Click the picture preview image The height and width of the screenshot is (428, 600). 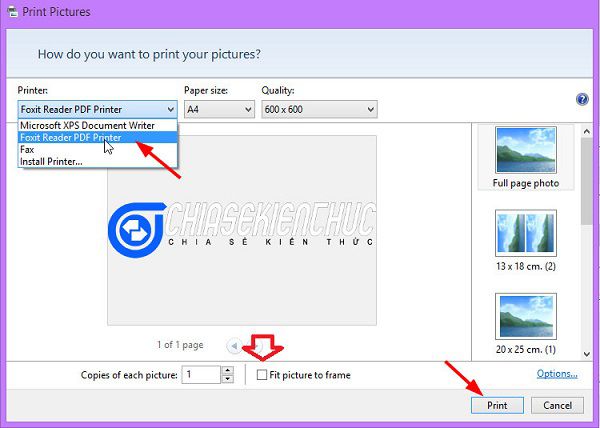click(242, 230)
